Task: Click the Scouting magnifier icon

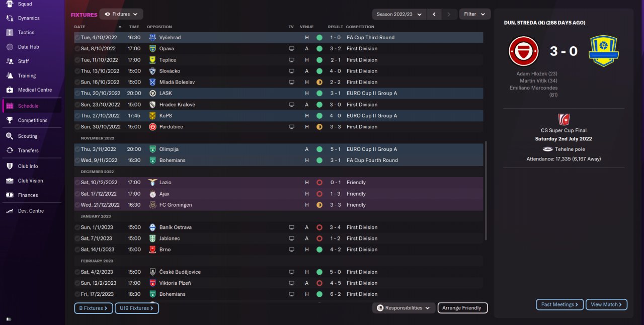Action: [9, 136]
